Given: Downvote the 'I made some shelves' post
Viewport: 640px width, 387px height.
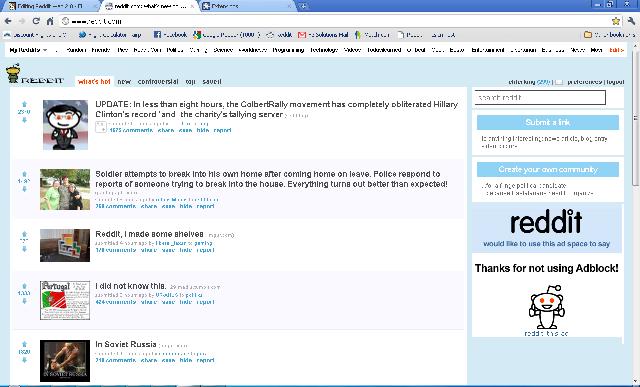Looking at the screenshot, I should (24, 249).
